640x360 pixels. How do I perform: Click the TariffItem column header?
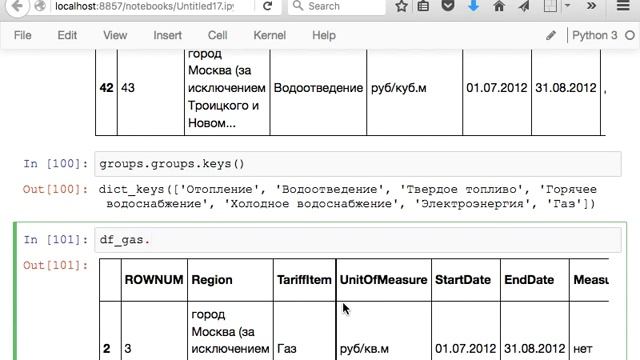tap(304, 280)
